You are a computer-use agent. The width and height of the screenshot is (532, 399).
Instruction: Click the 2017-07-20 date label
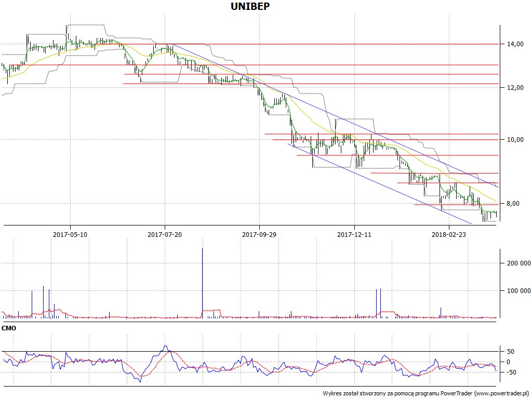[165, 234]
